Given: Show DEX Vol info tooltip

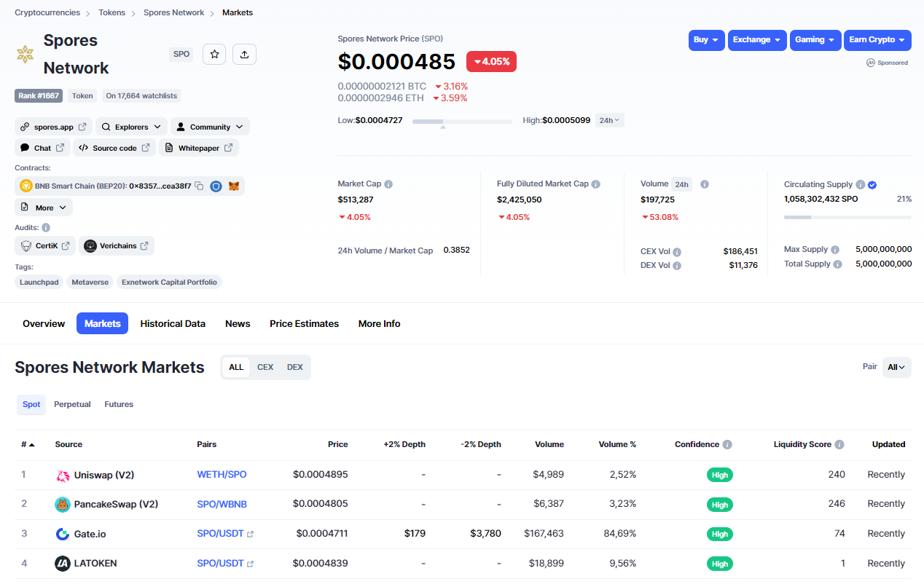Looking at the screenshot, I should tap(677, 266).
